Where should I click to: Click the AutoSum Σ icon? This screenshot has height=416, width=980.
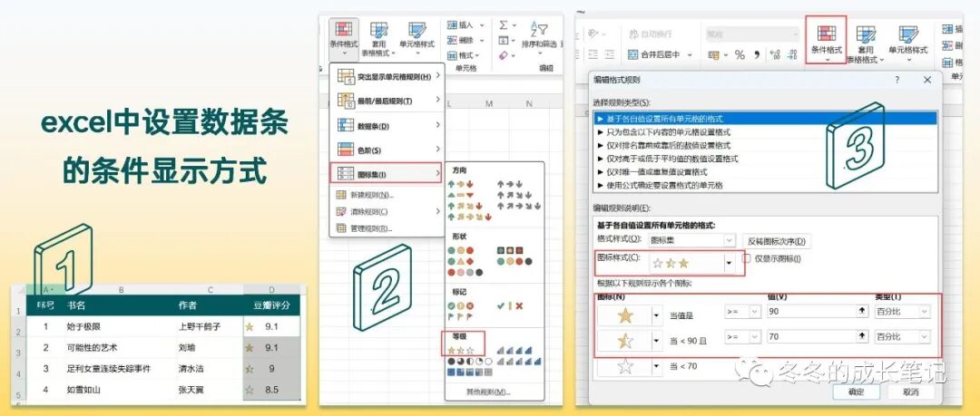point(503,25)
